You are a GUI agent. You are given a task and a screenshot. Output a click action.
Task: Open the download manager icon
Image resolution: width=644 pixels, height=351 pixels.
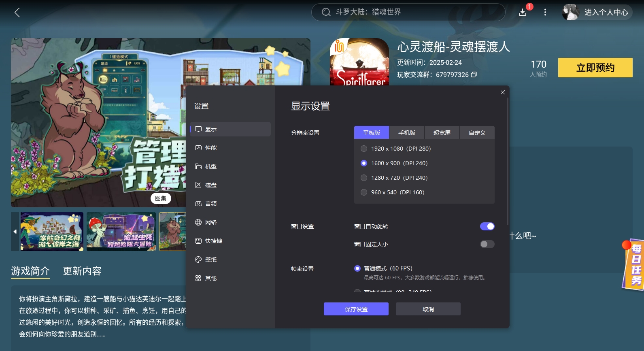tap(523, 13)
